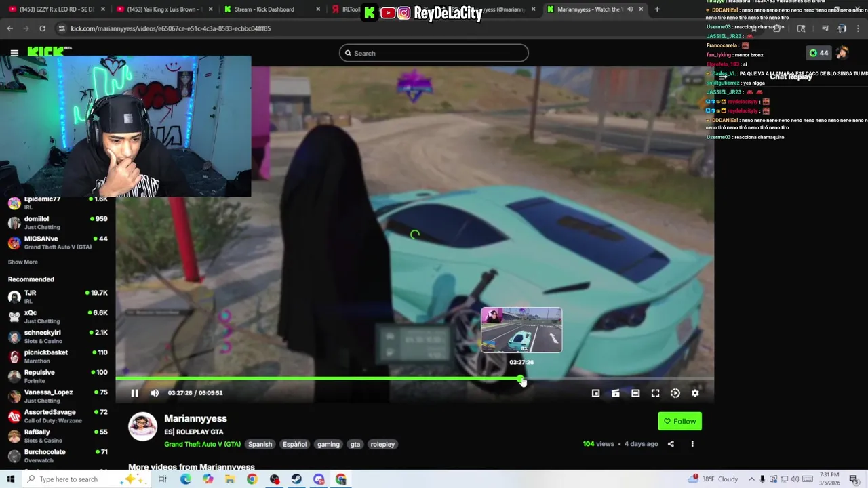This screenshot has height=488, width=868.
Task: View site information icon in address bar
Action: 62,28
